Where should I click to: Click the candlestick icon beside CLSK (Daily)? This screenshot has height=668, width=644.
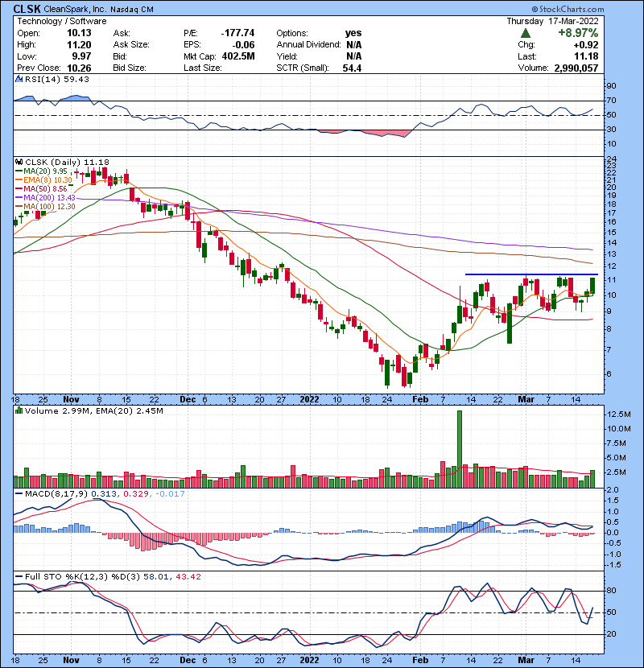[x=19, y=163]
